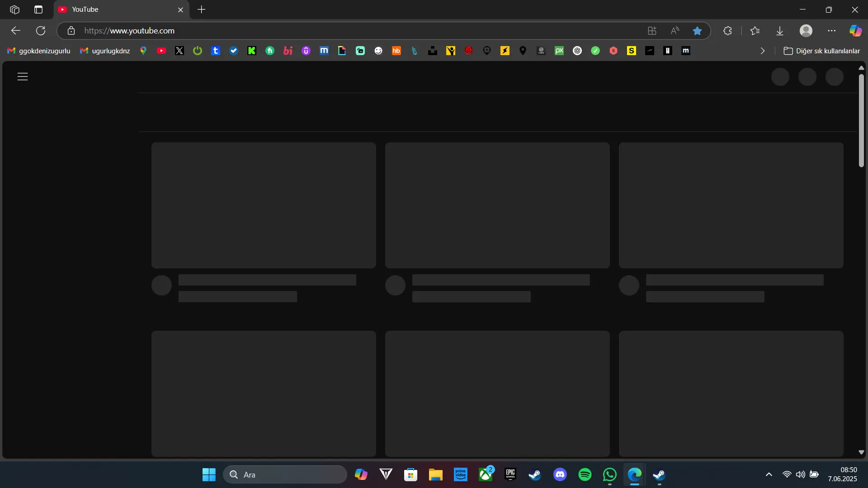Open WhatsApp from the taskbar
868x488 pixels.
pyautogui.click(x=610, y=475)
